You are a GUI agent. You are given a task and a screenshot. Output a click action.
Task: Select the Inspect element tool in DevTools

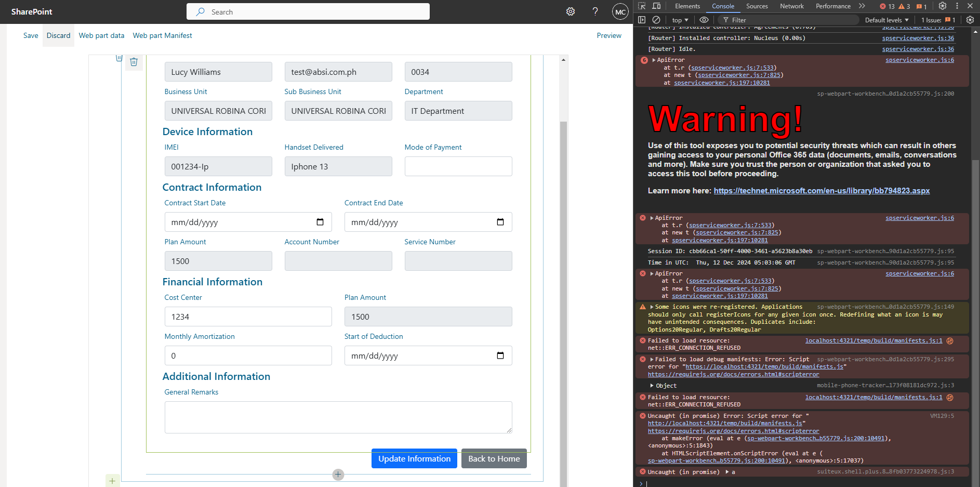(x=642, y=6)
